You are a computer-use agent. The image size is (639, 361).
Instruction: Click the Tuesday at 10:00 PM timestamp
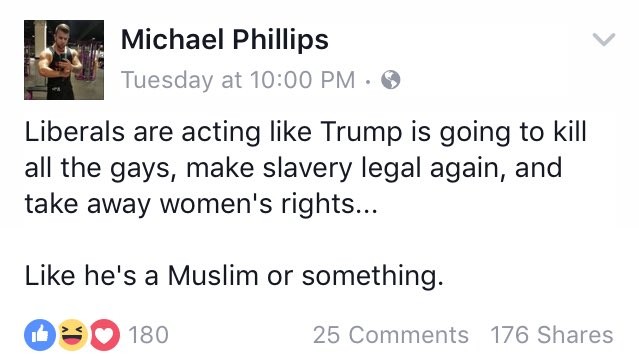[238, 80]
